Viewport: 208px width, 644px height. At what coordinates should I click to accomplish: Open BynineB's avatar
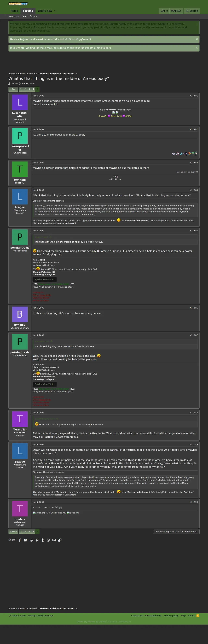point(20,315)
